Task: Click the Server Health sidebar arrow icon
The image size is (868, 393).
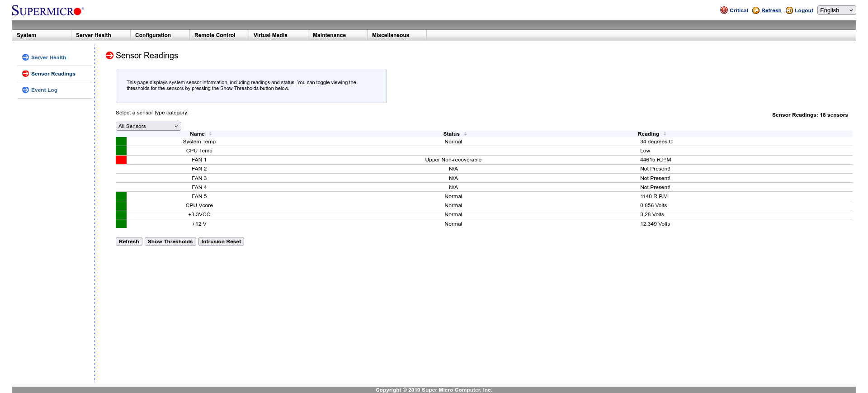Action: click(25, 57)
